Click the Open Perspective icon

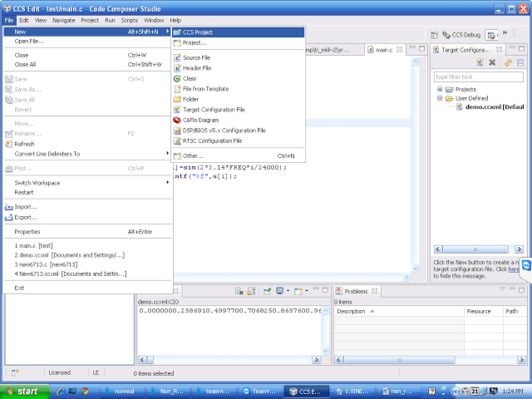(x=434, y=35)
